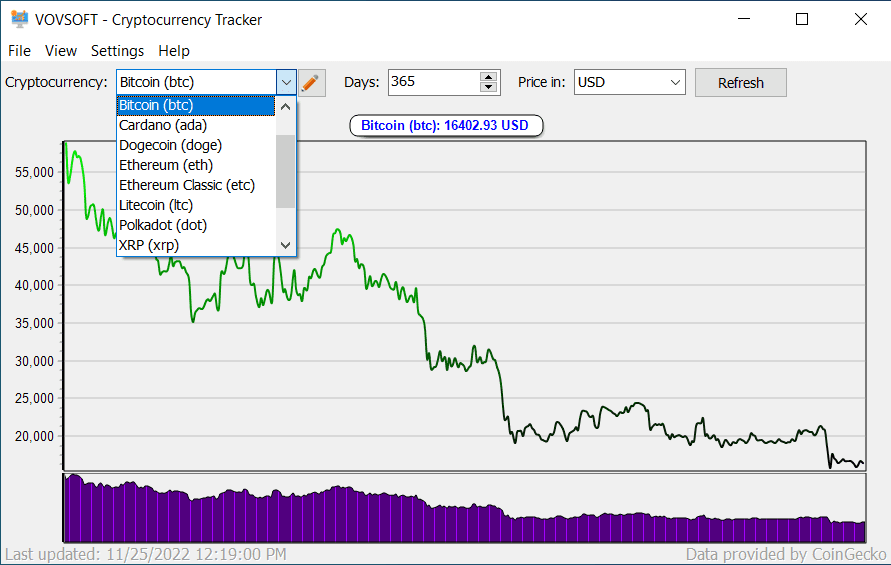The width and height of the screenshot is (891, 565).
Task: Minimize the Cryptocurrency Tracker window
Action: pos(744,19)
